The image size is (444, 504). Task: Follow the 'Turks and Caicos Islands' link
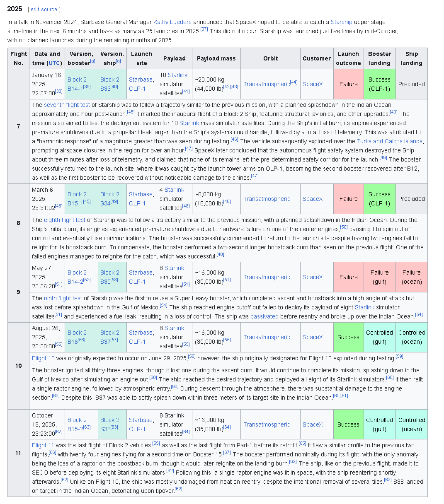point(390,141)
